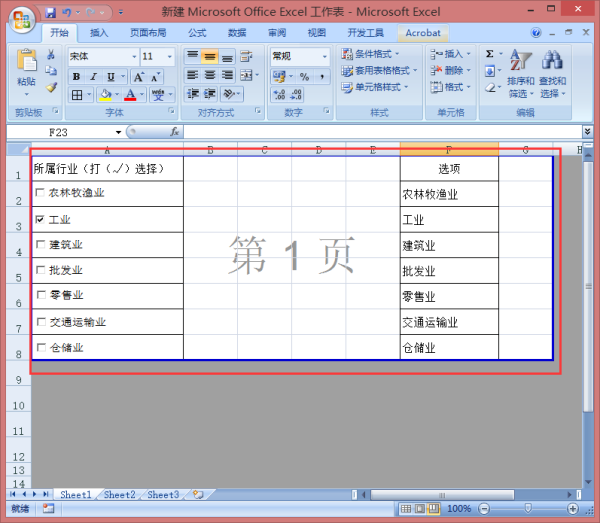The image size is (600, 523).
Task: Open Excel Help question mark
Action: [x=536, y=33]
